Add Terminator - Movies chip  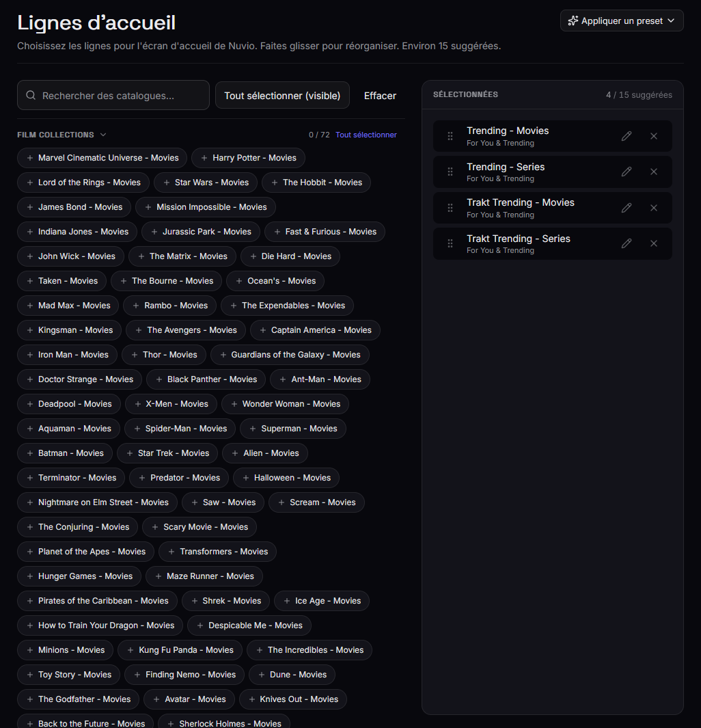(71, 478)
